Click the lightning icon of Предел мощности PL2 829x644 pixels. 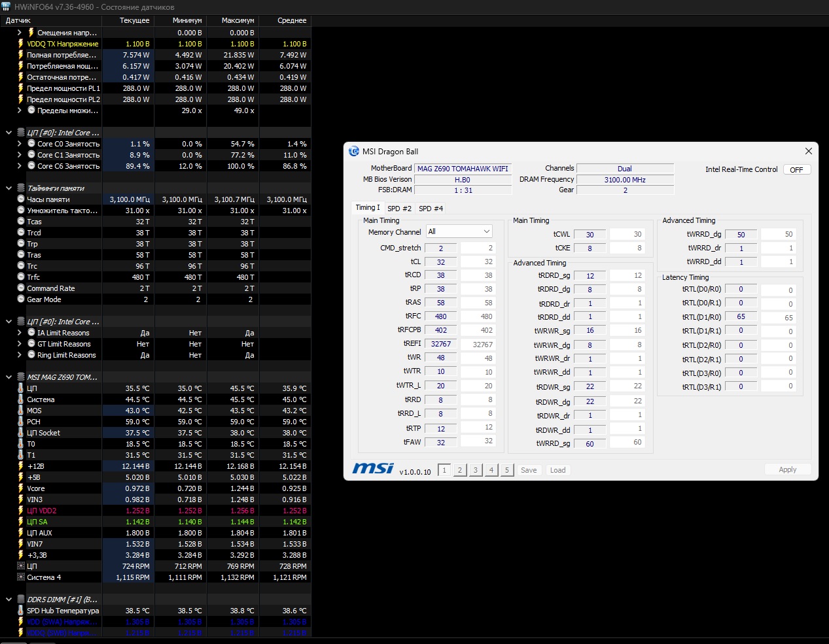[x=21, y=99]
